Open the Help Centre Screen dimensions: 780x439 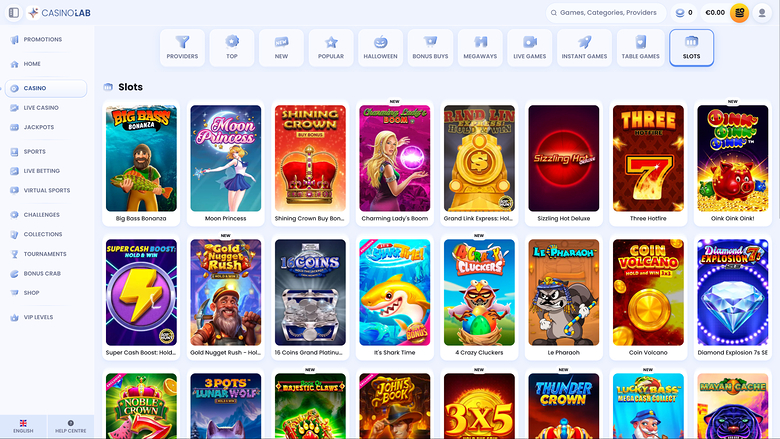point(71,427)
